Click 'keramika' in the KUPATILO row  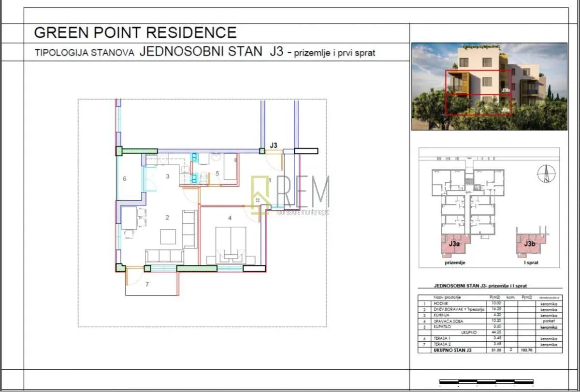(549, 327)
